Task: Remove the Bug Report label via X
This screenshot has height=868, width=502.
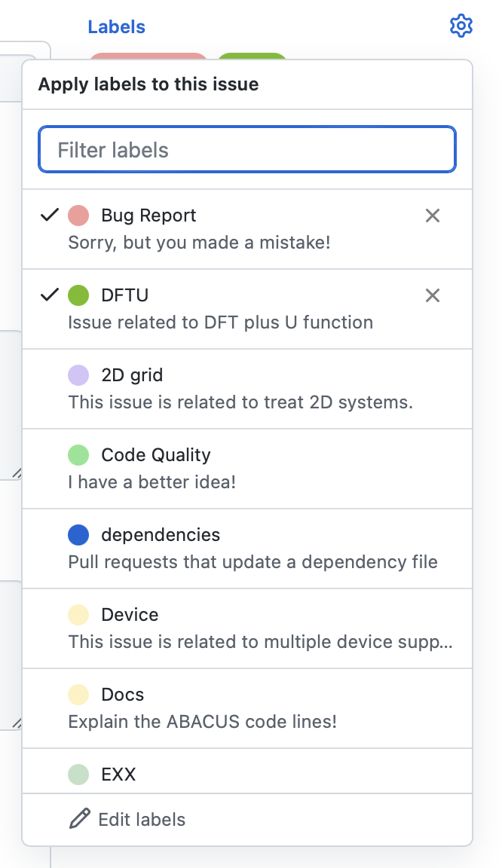Action: [433, 216]
